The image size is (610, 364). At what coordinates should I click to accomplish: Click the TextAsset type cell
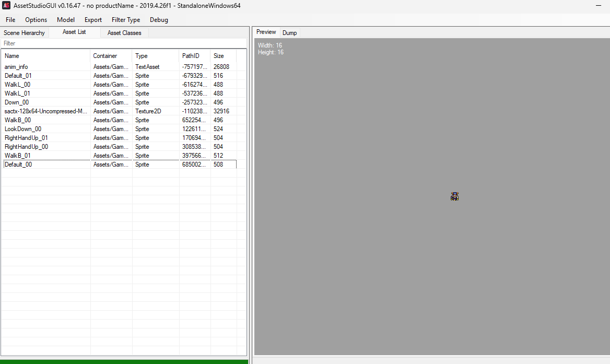coord(147,67)
